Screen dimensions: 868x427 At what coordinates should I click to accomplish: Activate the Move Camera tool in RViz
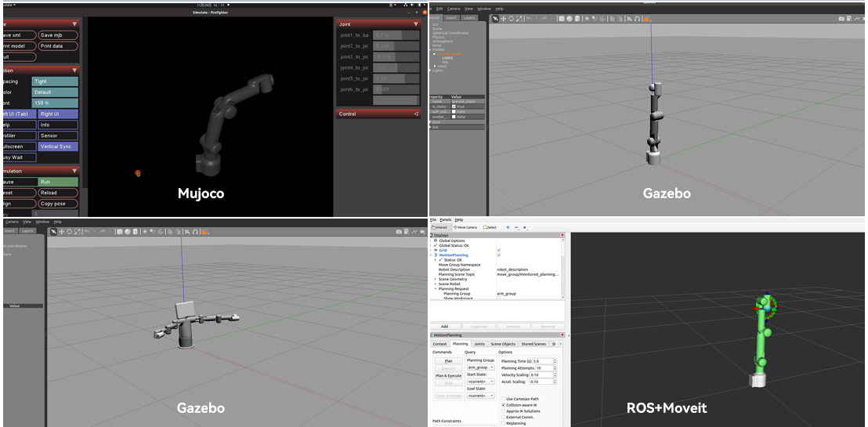tap(466, 227)
